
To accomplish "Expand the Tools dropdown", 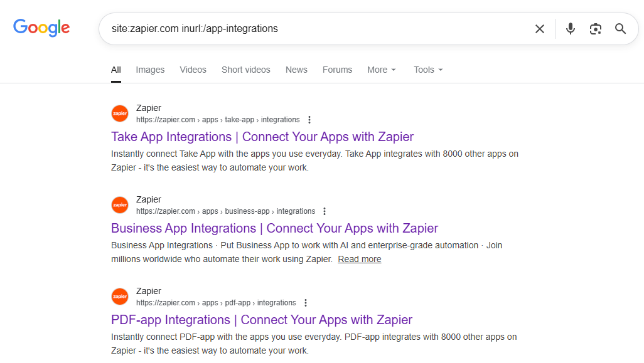I will click(428, 70).
